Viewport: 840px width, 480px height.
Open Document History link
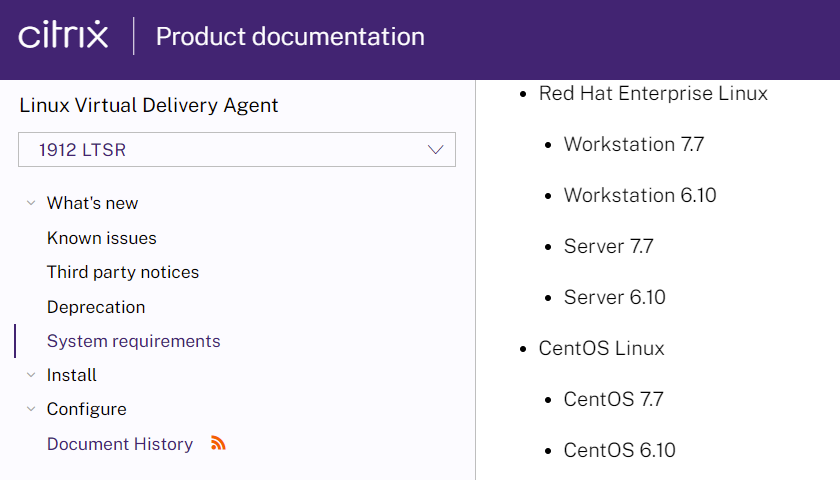click(120, 444)
